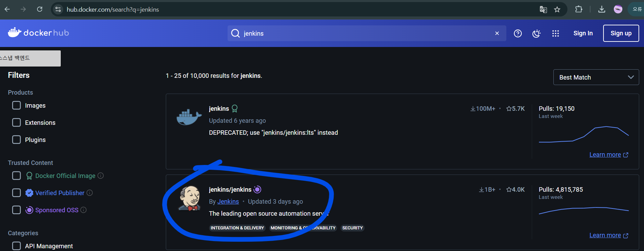Open the apps grid menu icon

point(555,33)
